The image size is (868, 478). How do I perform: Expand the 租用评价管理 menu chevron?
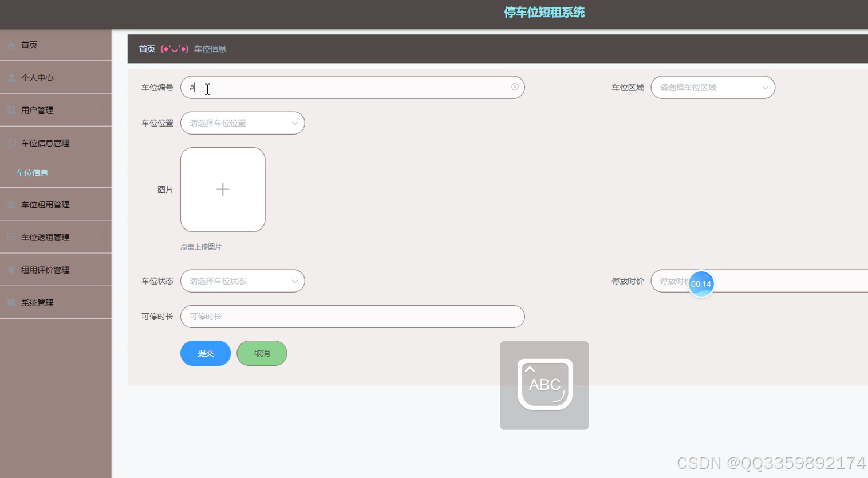96,268
